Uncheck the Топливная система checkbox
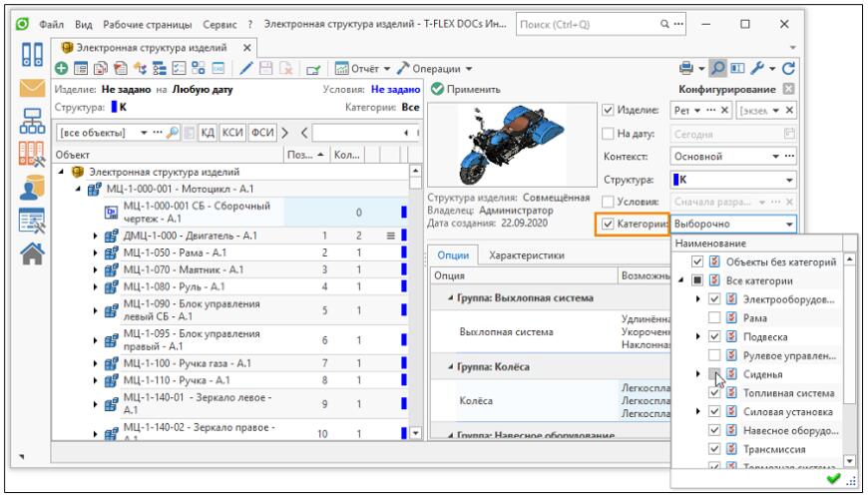Viewport: 868px width, 498px height. (714, 393)
